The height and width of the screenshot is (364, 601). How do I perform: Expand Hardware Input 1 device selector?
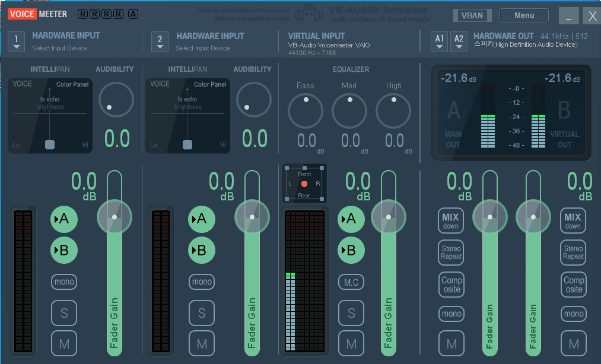(16, 41)
